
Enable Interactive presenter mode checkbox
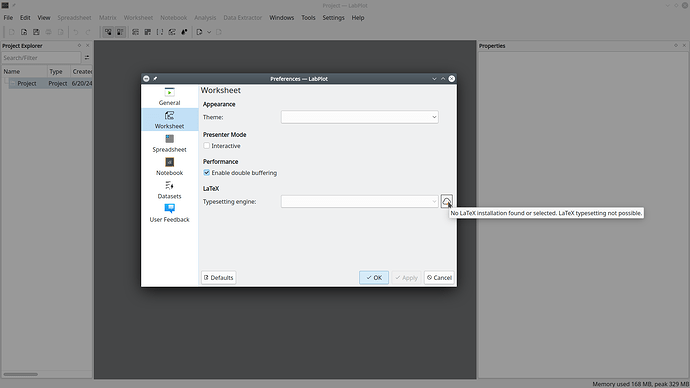206,146
